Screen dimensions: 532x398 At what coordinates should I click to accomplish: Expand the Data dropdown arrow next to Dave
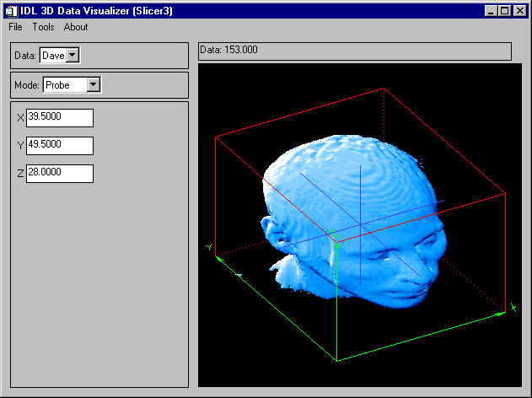coord(73,56)
